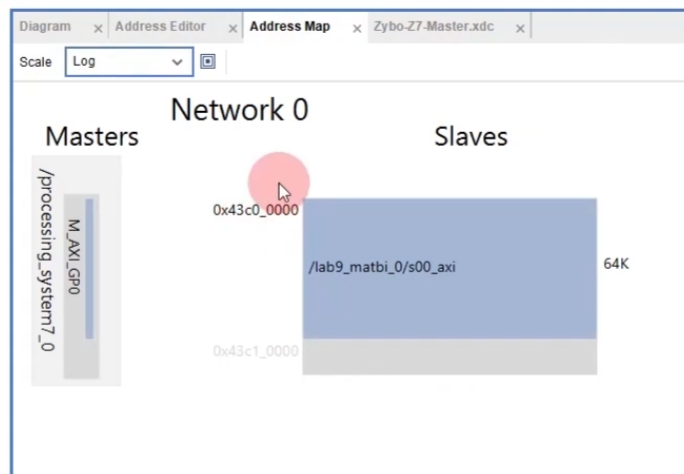Click the 64K size label

coord(616,263)
